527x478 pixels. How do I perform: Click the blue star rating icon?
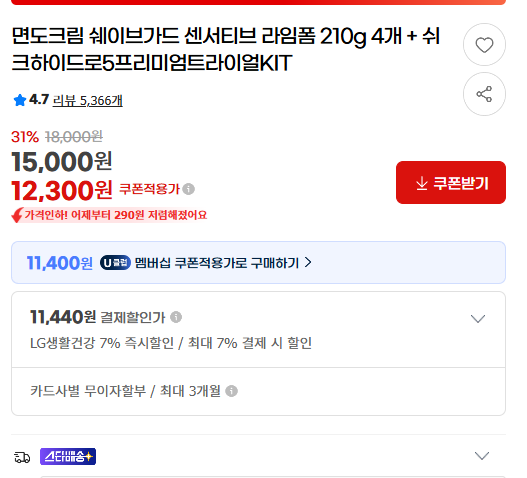(19, 100)
